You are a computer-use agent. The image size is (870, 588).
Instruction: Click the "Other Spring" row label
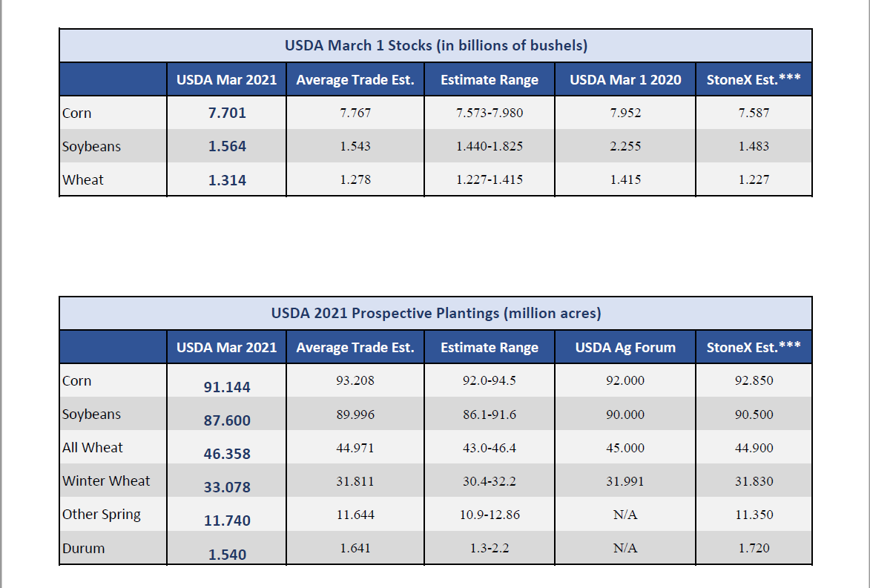click(x=101, y=515)
